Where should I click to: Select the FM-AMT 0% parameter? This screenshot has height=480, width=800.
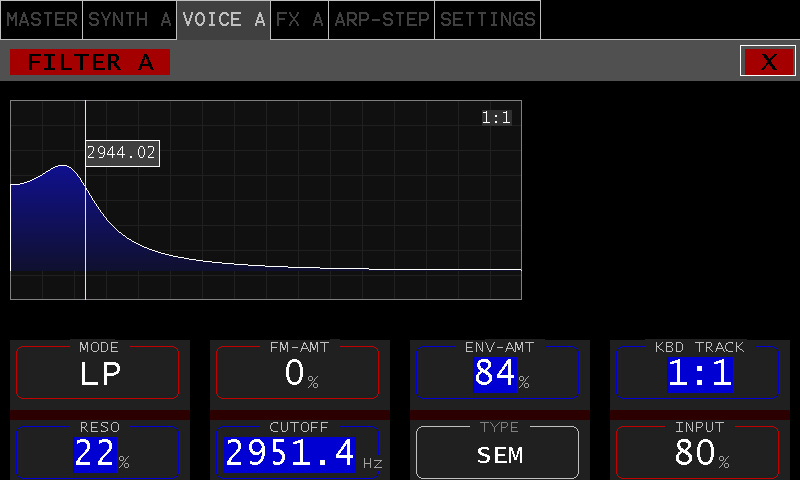[x=297, y=372]
